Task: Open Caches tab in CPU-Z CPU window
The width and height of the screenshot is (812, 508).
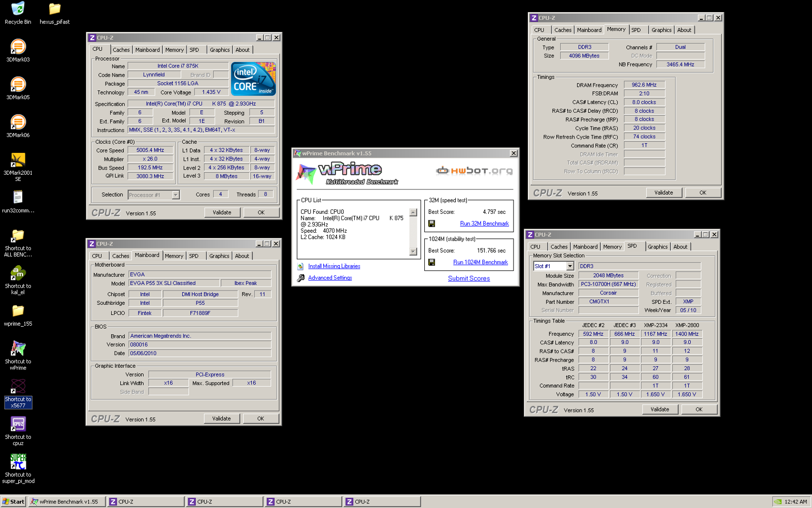Action: [121, 50]
